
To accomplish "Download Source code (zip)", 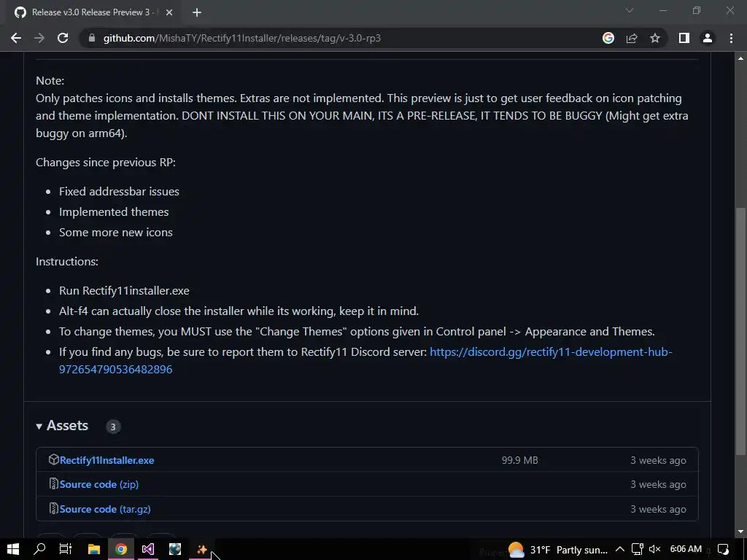I will coord(99,484).
